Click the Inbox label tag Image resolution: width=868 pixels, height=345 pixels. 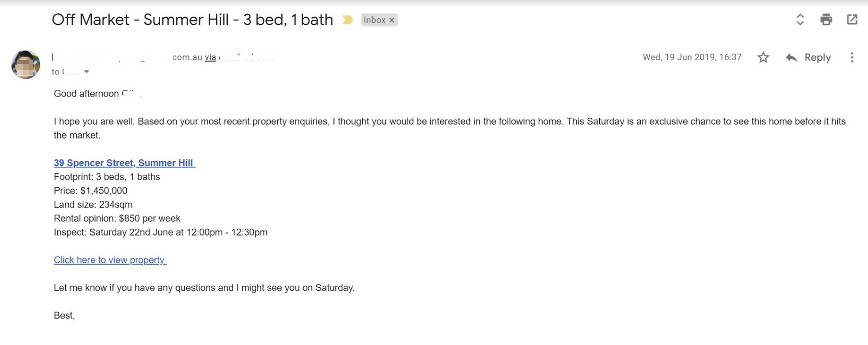click(x=374, y=20)
